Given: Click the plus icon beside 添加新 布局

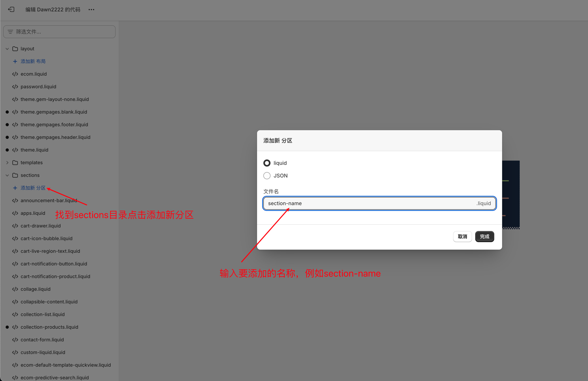Looking at the screenshot, I should coord(15,61).
